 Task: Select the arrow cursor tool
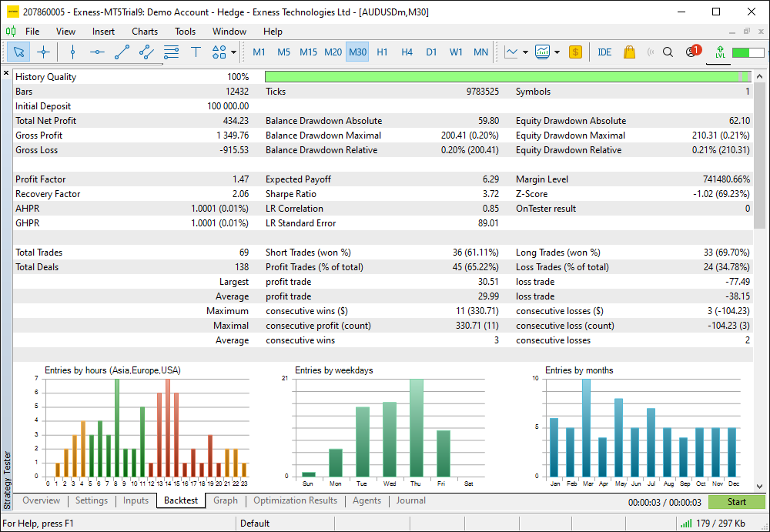click(18, 52)
